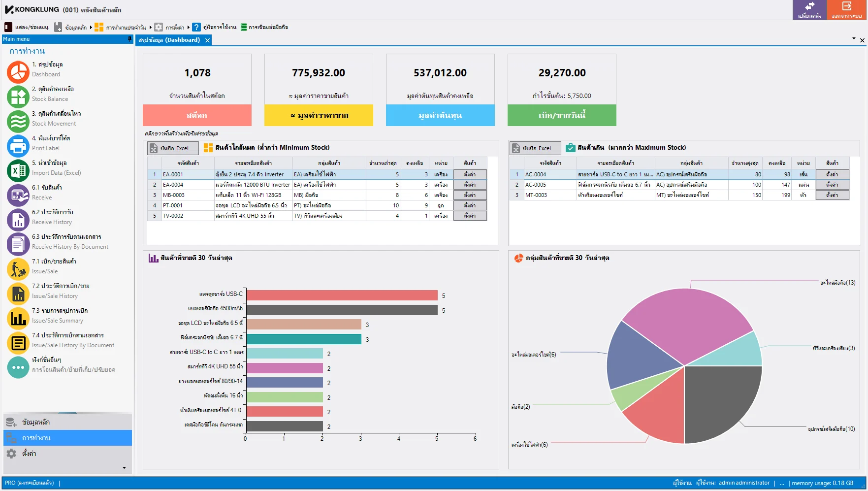The width and height of the screenshot is (868, 491).
Task: Open the Issue/Sale Summary icon
Action: (x=18, y=318)
